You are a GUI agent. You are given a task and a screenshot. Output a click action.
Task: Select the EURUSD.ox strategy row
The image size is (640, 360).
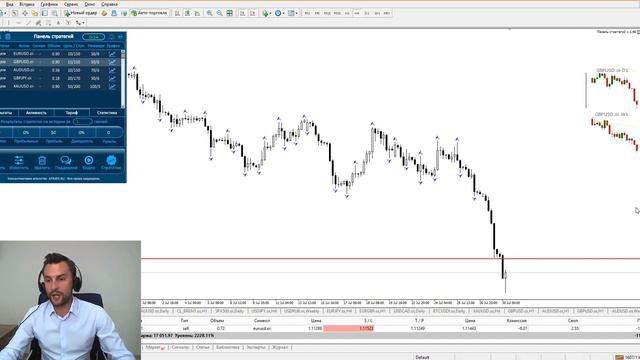coord(60,54)
